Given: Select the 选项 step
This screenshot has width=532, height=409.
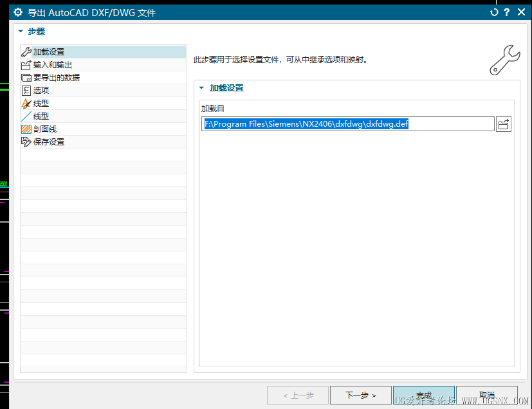Looking at the screenshot, I should click(x=103, y=91).
